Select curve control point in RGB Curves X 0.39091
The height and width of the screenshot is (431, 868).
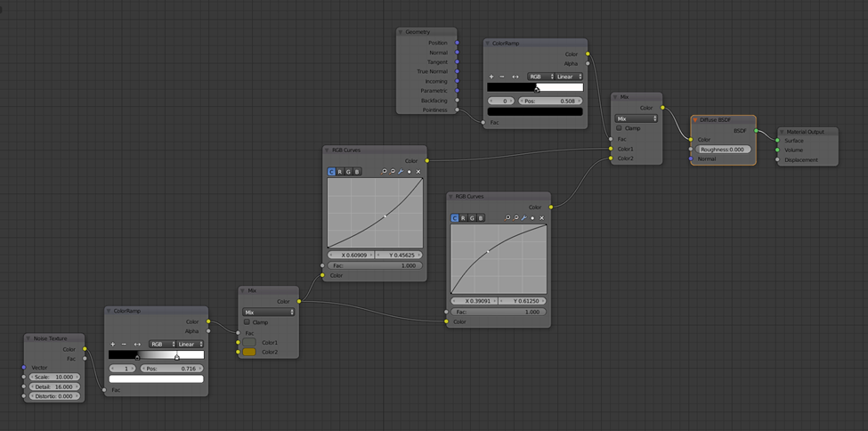pyautogui.click(x=488, y=251)
